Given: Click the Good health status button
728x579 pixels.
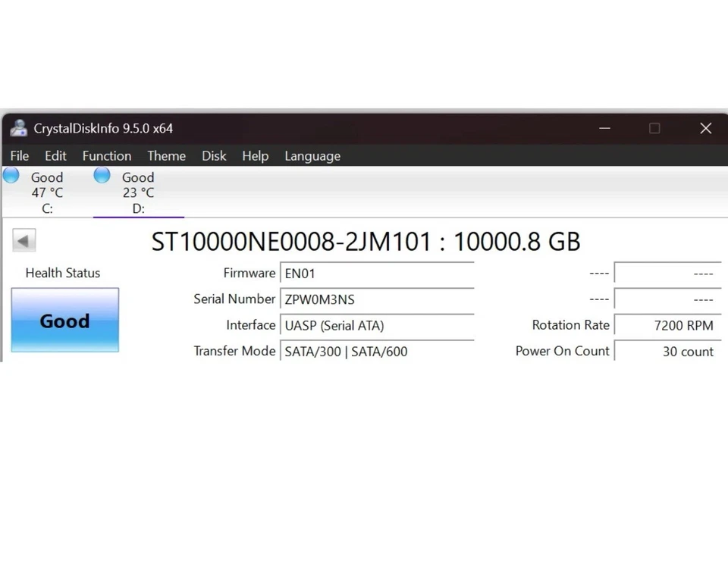Looking at the screenshot, I should (65, 320).
